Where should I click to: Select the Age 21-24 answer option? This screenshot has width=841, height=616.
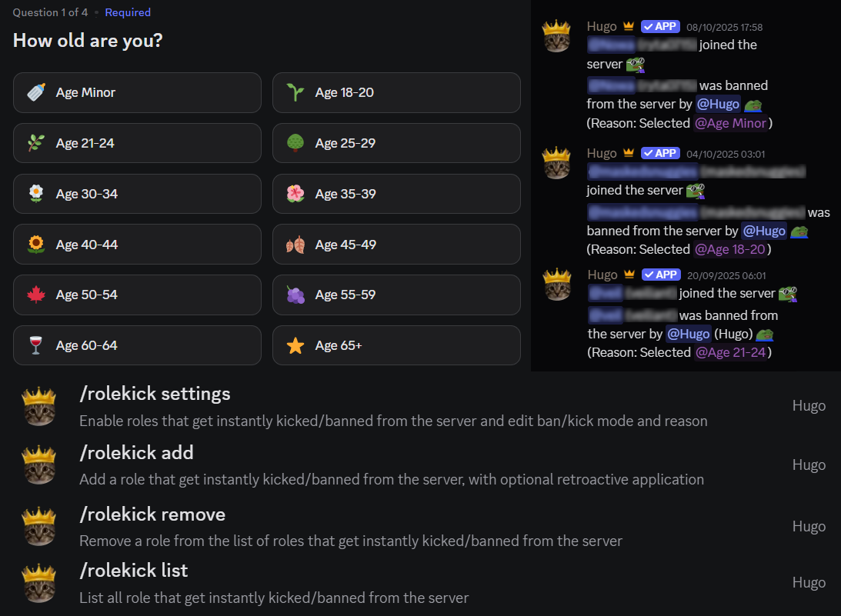coord(137,143)
